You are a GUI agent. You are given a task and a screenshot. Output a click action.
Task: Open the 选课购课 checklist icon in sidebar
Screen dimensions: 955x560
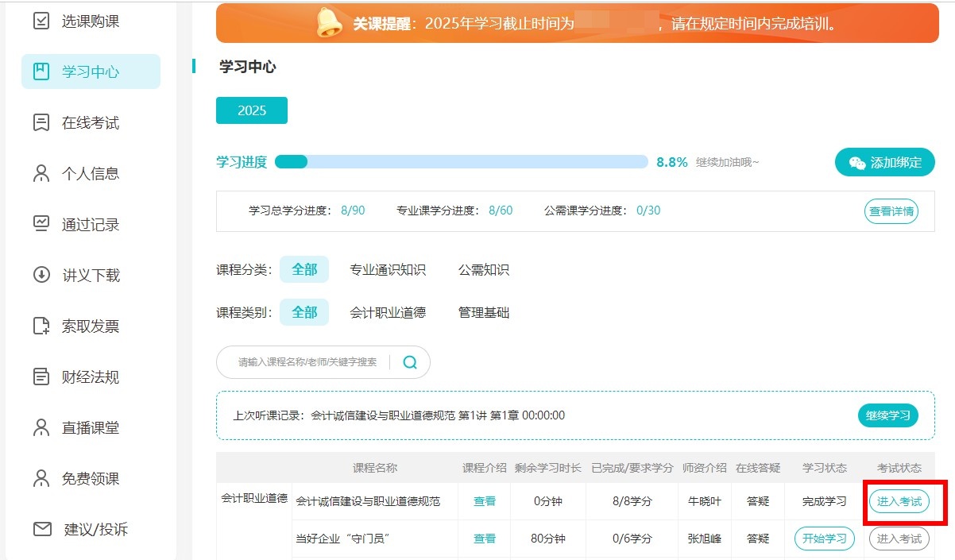[x=40, y=21]
